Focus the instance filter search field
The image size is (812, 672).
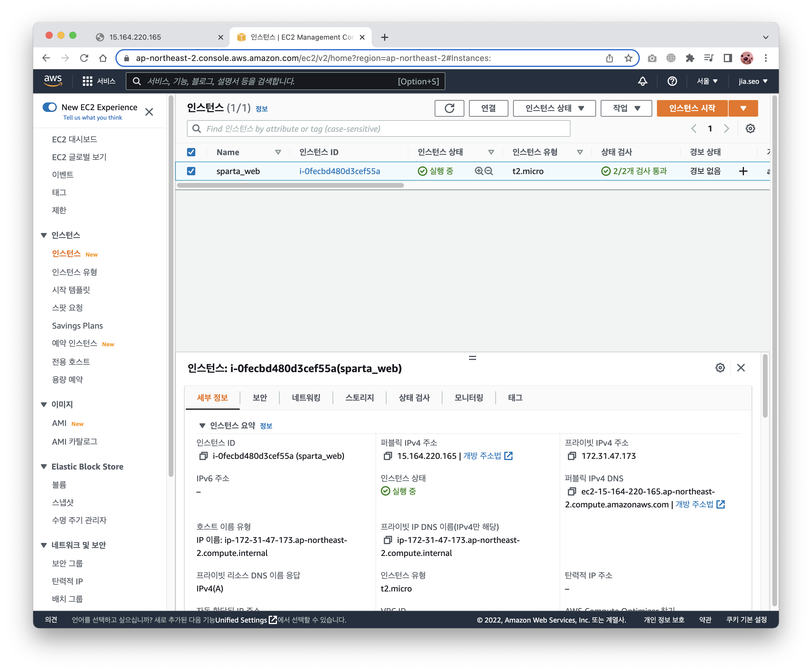(x=378, y=129)
